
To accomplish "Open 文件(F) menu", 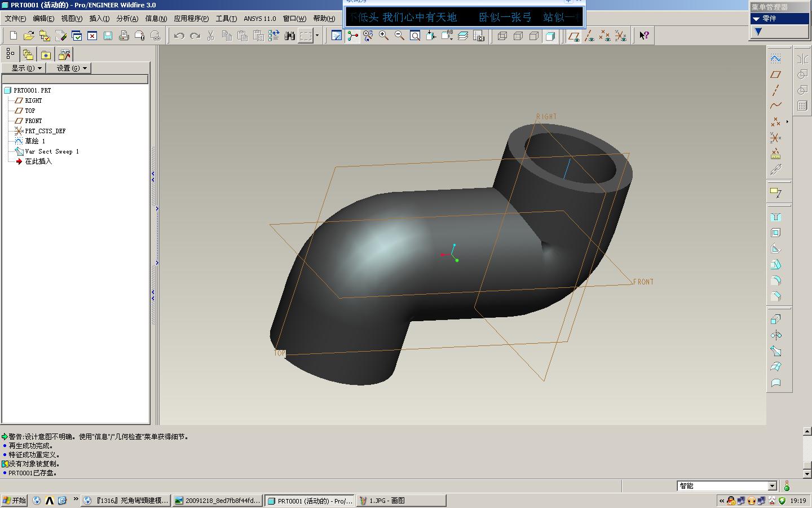I will pyautogui.click(x=15, y=19).
